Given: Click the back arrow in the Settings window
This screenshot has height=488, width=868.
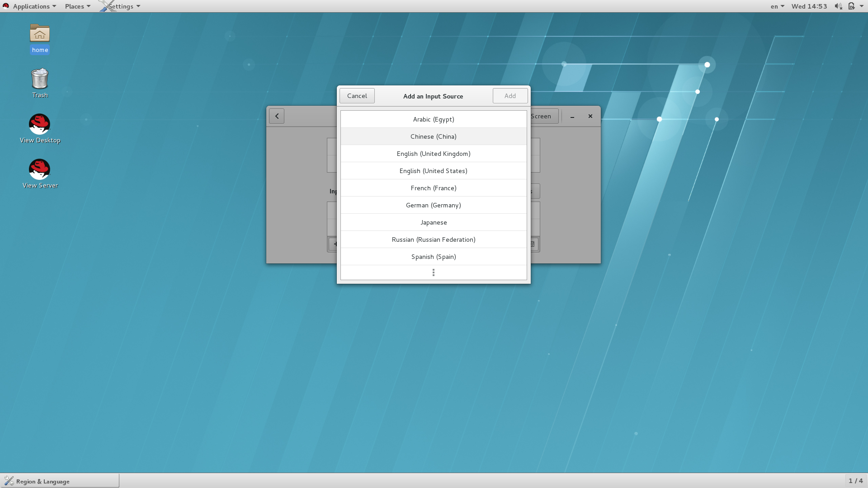Looking at the screenshot, I should pyautogui.click(x=276, y=116).
